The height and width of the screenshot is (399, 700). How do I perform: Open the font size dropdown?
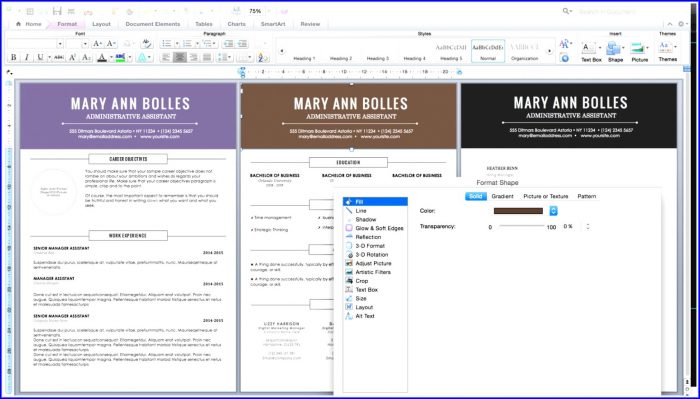[x=85, y=44]
